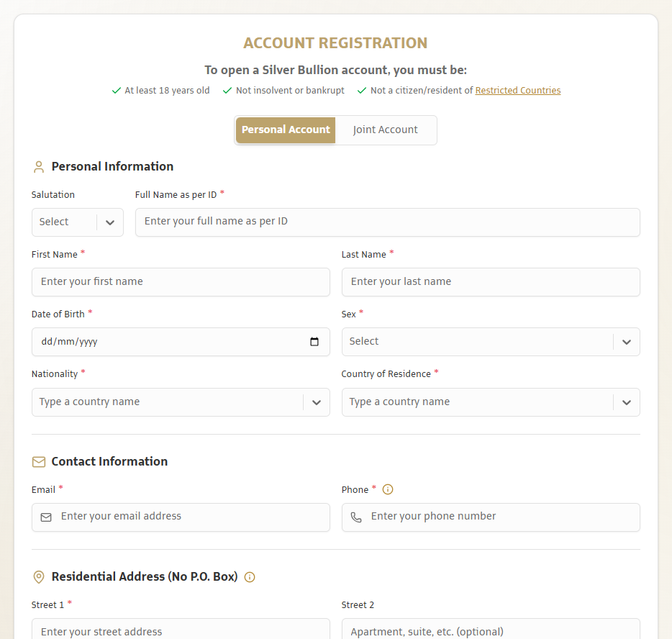Viewport: 672px width, 639px height.
Task: Click the 'Not insolvent or bankrupt' text
Action: [290, 91]
